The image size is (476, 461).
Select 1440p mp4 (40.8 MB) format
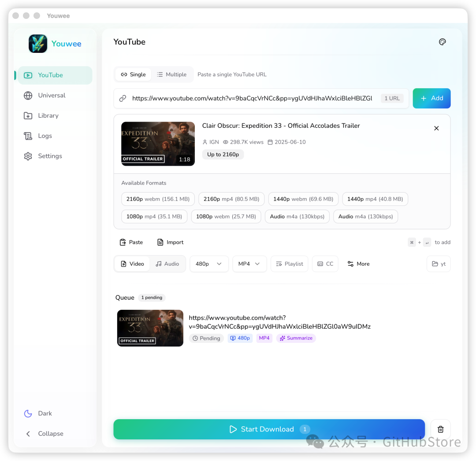coord(375,199)
